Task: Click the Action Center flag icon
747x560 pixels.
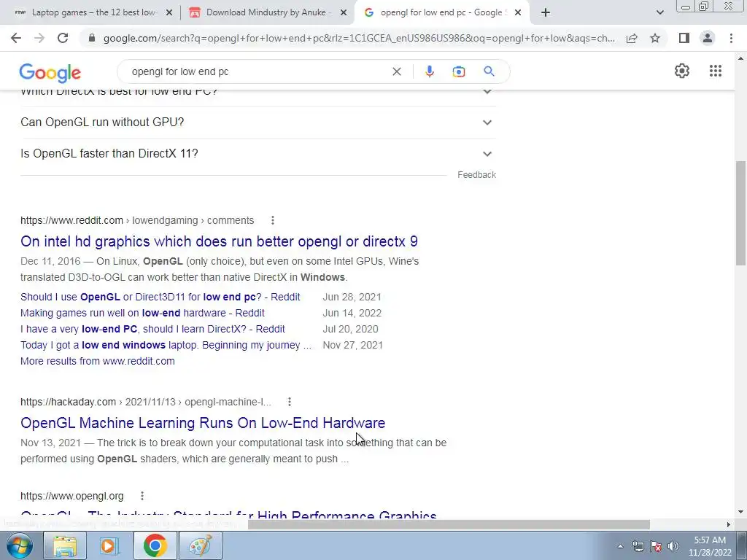Action: pos(655,546)
